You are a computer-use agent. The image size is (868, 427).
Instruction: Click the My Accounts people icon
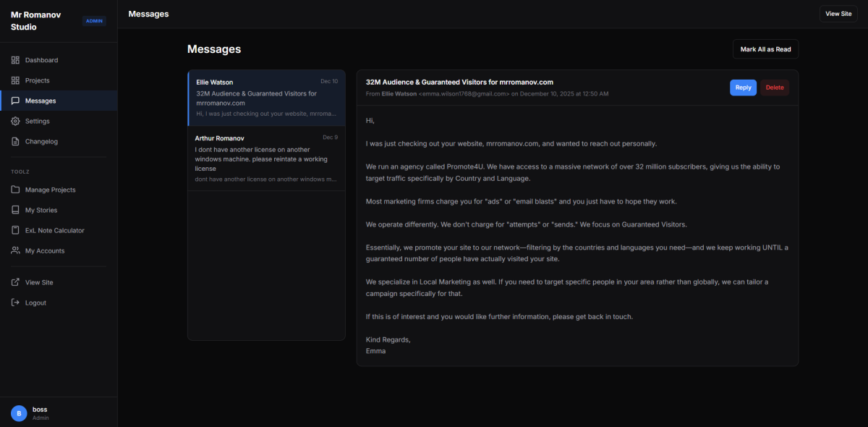coord(15,250)
